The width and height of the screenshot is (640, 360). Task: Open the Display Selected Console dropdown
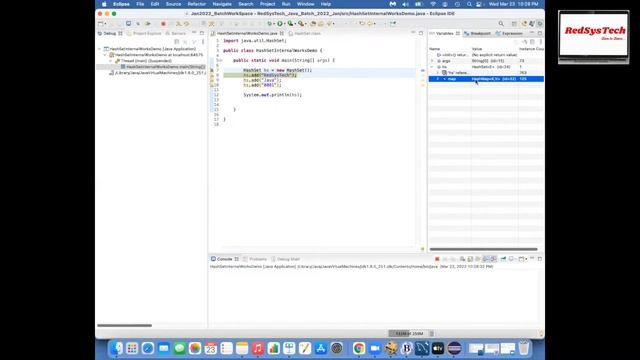point(516,259)
